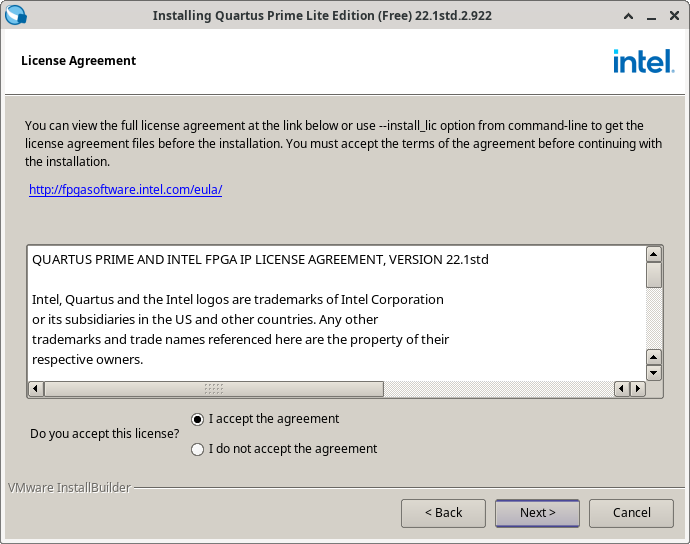Click the license text top scroll-up arrow

pos(654,254)
